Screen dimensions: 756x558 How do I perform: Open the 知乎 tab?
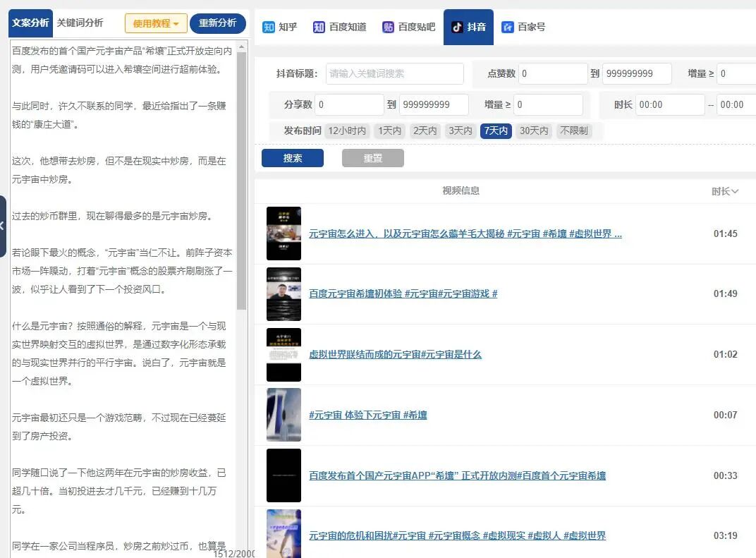[x=280, y=27]
